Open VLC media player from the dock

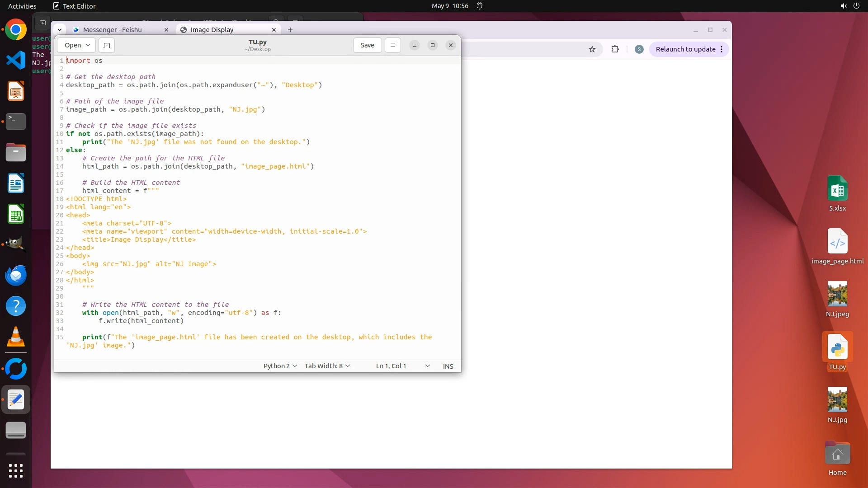click(x=16, y=337)
